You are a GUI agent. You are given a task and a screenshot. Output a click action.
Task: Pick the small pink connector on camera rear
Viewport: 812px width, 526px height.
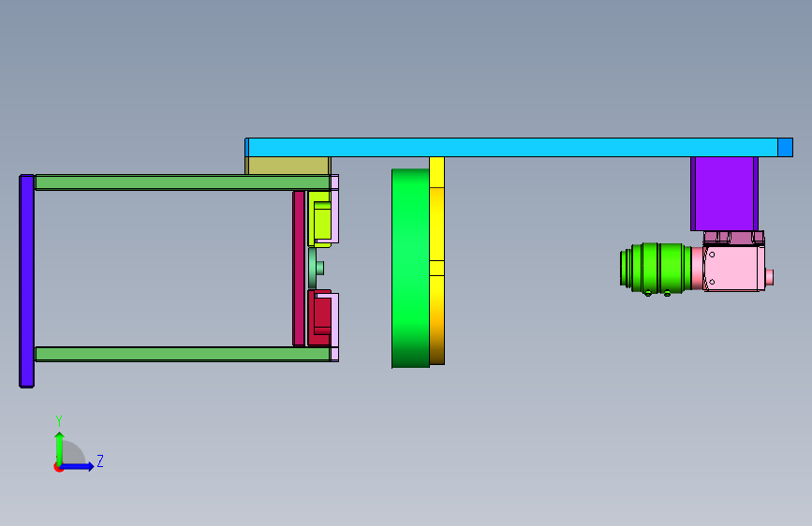(770, 277)
